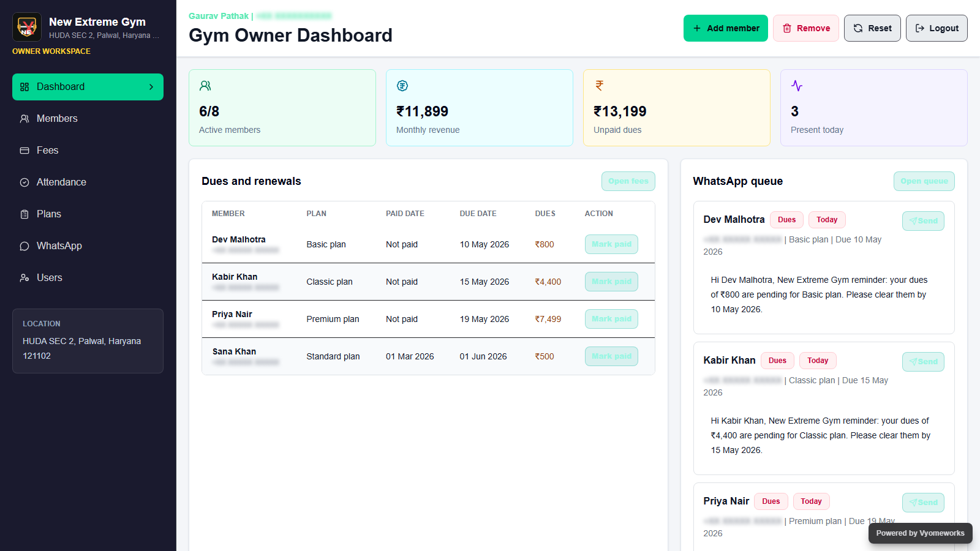Open the Users section
Screen dimensions: 980x551
point(88,278)
